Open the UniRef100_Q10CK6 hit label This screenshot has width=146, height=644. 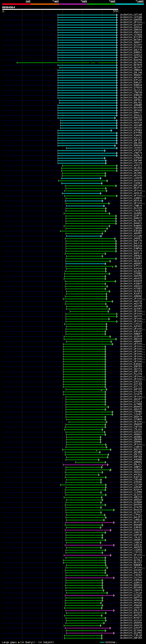131,25
